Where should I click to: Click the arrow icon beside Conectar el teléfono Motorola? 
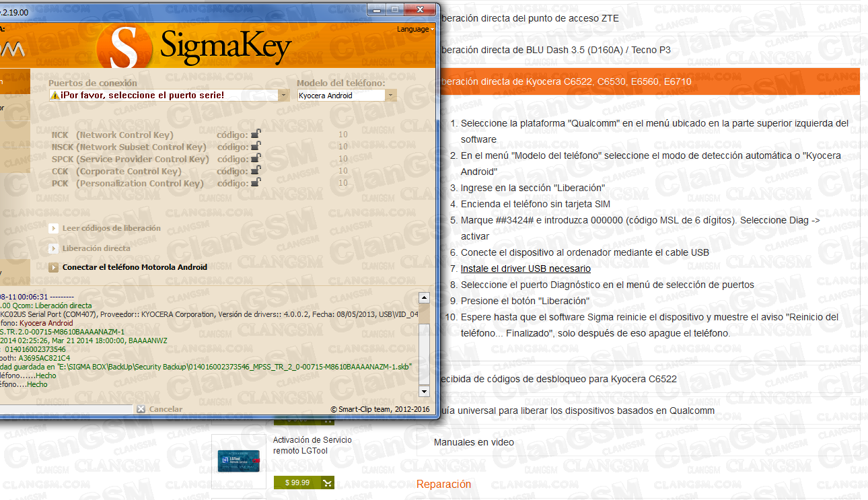[54, 267]
